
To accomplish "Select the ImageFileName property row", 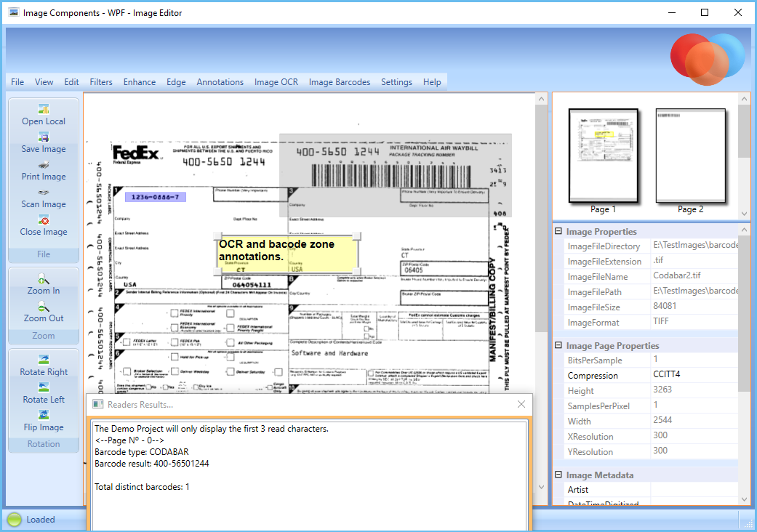I will pos(651,276).
